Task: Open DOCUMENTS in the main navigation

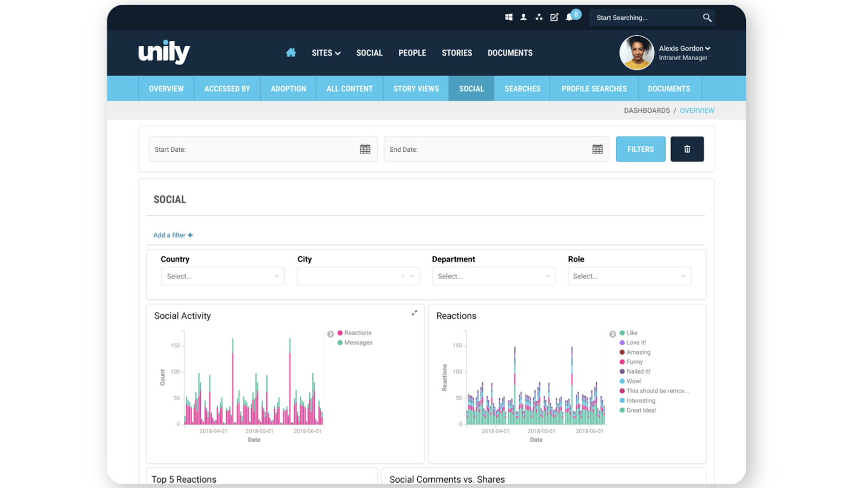Action: tap(510, 53)
